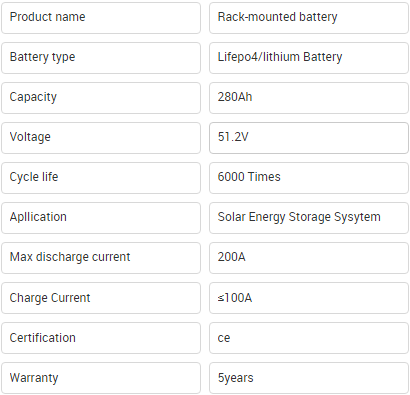Click the Voltage label cell

coord(101,138)
